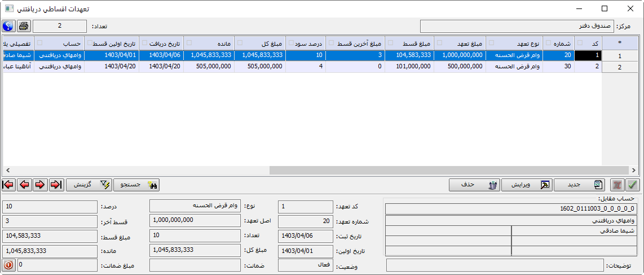This screenshot has height=275, width=644.
Task: Select row 2 using its row header
Action: (x=620, y=68)
